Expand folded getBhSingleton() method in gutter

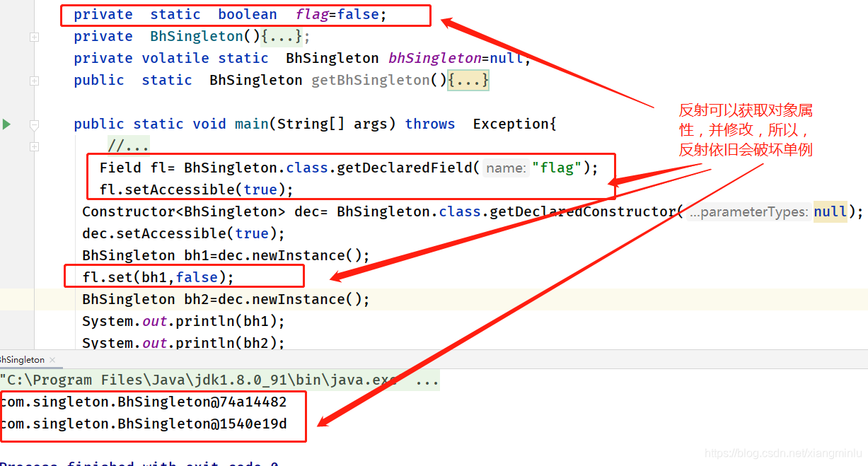(34, 81)
